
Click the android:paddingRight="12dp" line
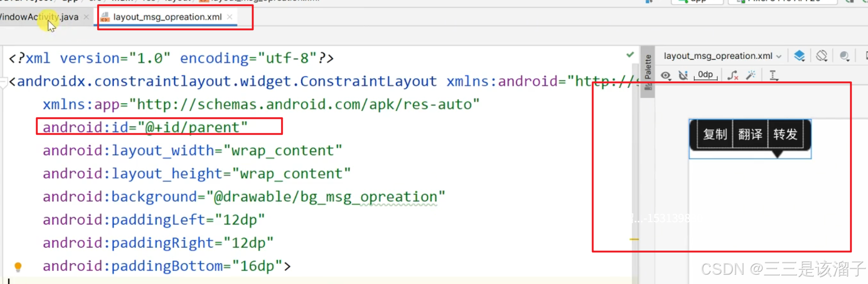158,243
